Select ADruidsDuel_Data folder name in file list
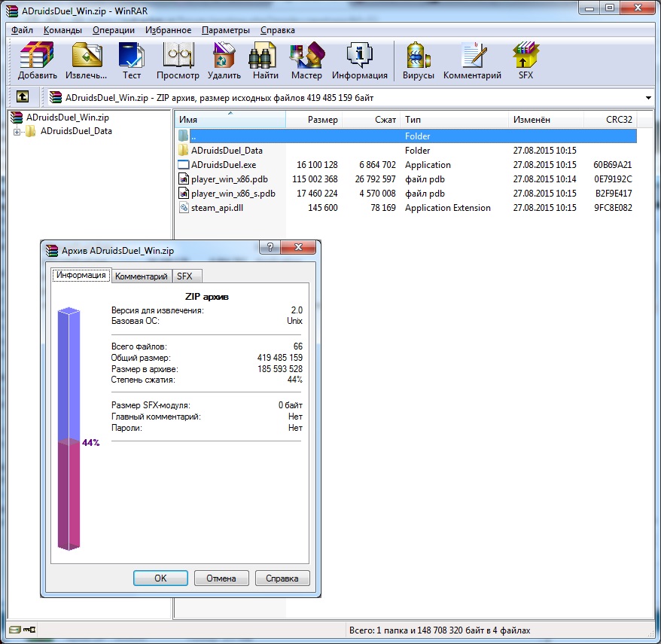 tap(227, 150)
